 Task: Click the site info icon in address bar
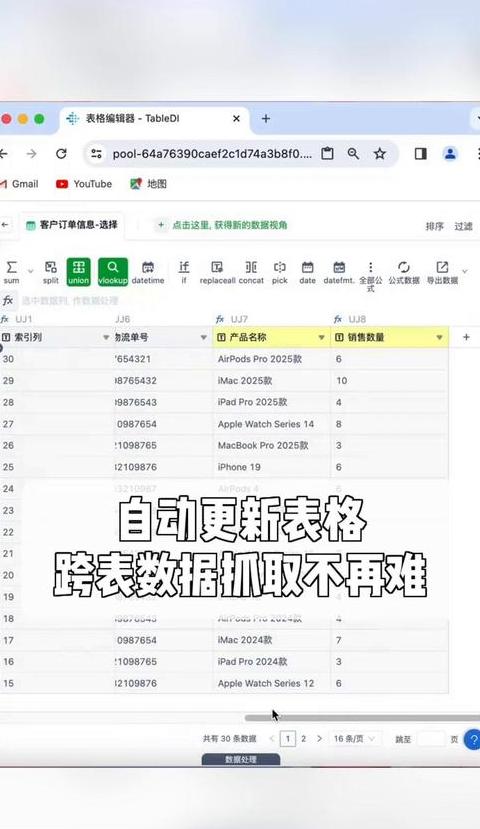click(96, 153)
